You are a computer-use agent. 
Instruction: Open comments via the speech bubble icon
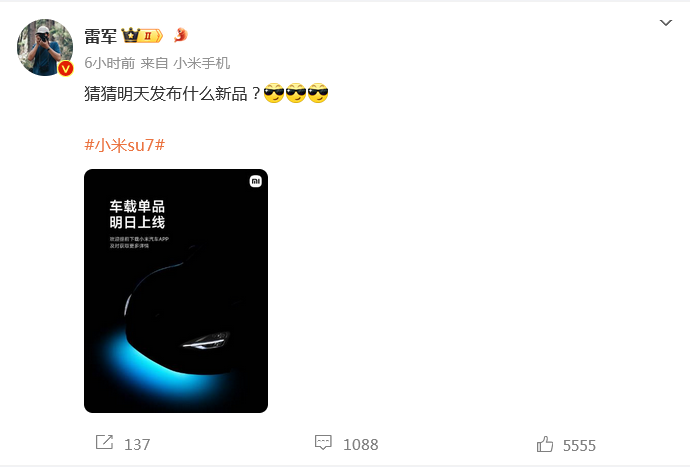click(323, 442)
